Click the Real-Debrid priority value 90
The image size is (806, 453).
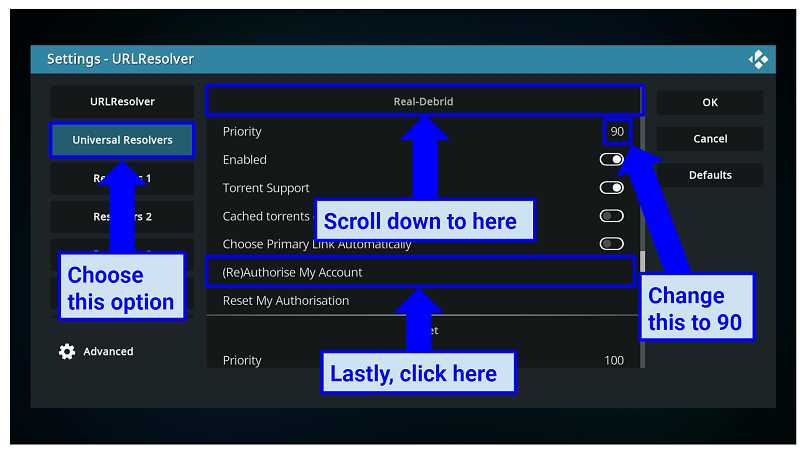click(617, 132)
